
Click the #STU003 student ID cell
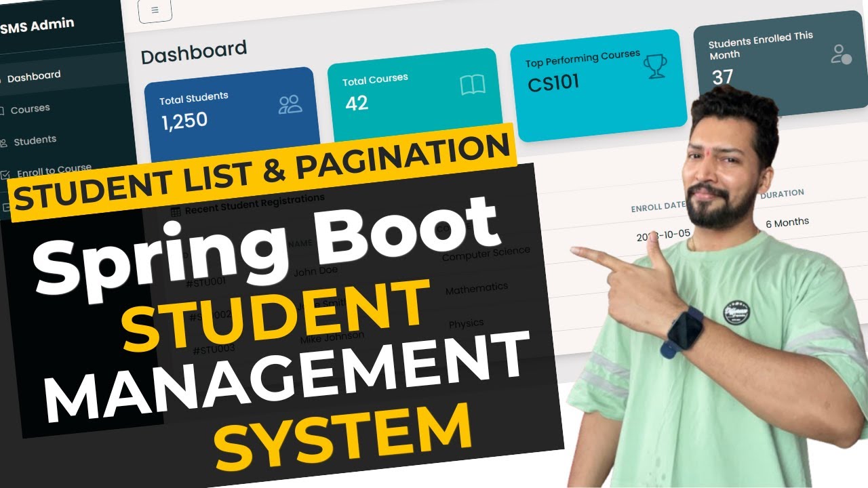click(x=214, y=350)
